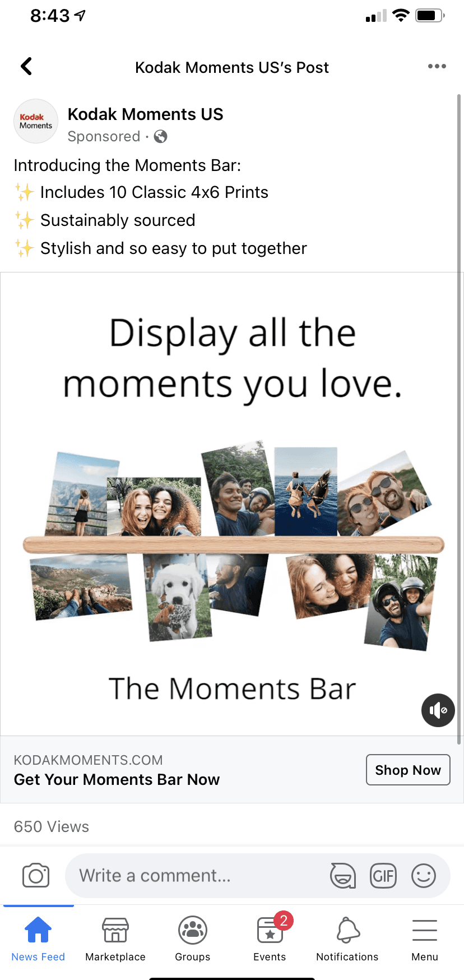
Task: Expand the Menu hamburger tab
Action: pos(425,939)
